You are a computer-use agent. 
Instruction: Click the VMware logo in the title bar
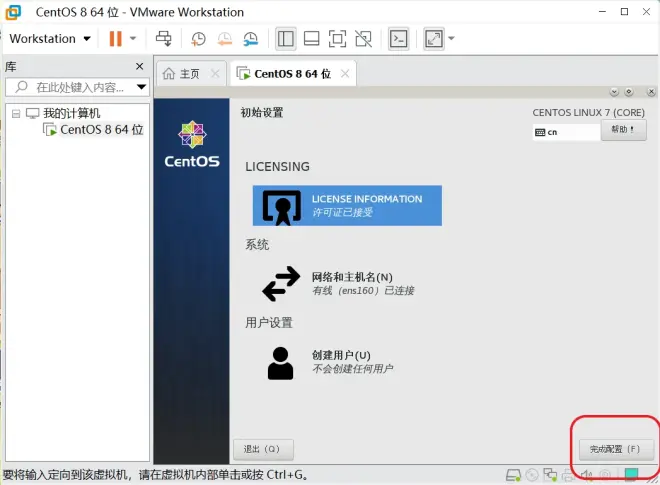pos(13,12)
